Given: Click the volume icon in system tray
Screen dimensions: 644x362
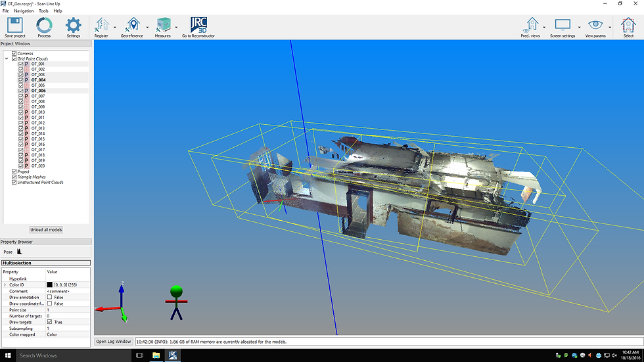Looking at the screenshot, I should pos(614,355).
